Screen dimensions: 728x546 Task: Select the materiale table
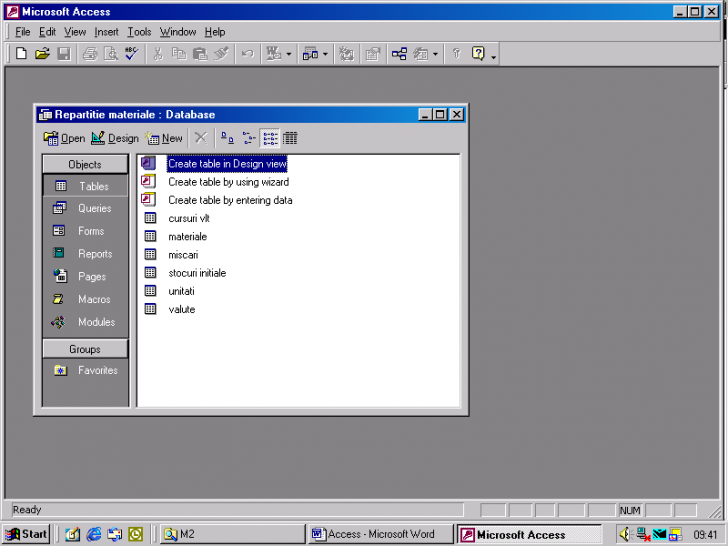tap(187, 237)
